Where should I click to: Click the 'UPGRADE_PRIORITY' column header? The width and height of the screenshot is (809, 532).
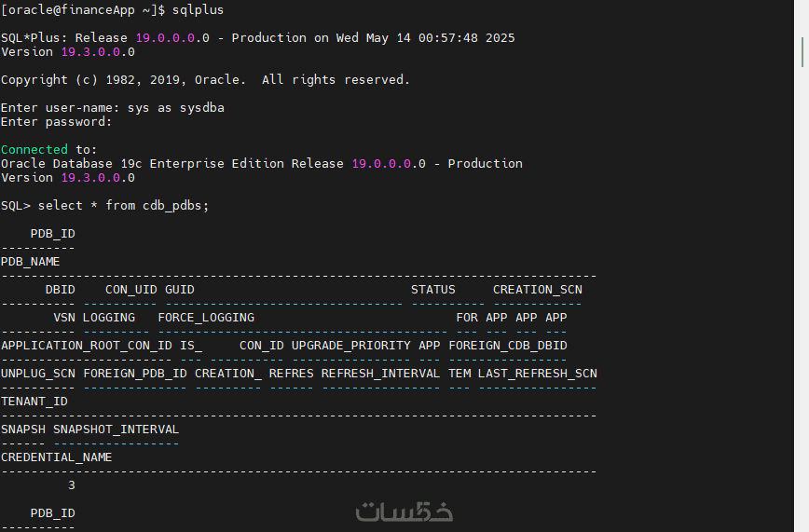[350, 346]
